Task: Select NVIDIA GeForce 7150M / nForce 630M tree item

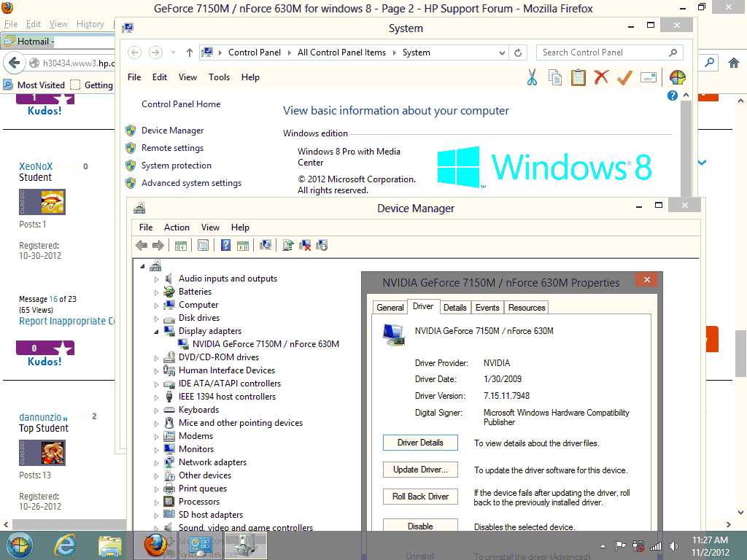Action: [x=266, y=344]
